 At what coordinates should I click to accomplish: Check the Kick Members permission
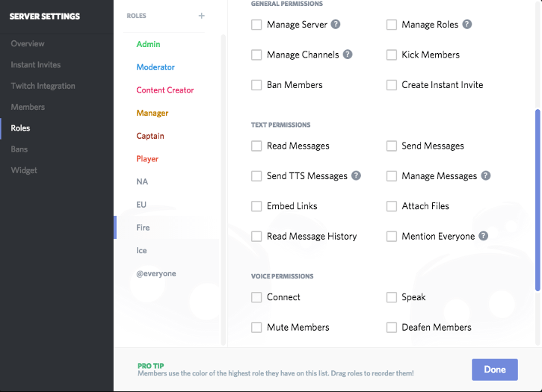[x=392, y=55]
